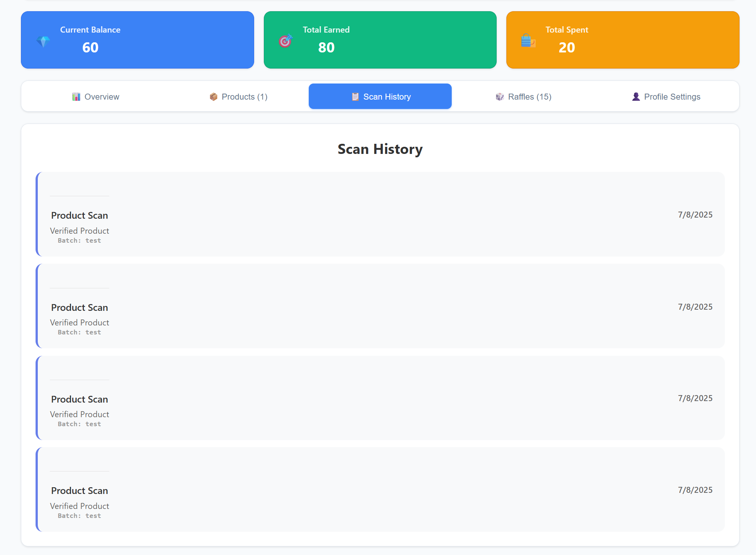Screen dimensions: 756x555
Task: Click the Scan History heading
Action: (380, 149)
